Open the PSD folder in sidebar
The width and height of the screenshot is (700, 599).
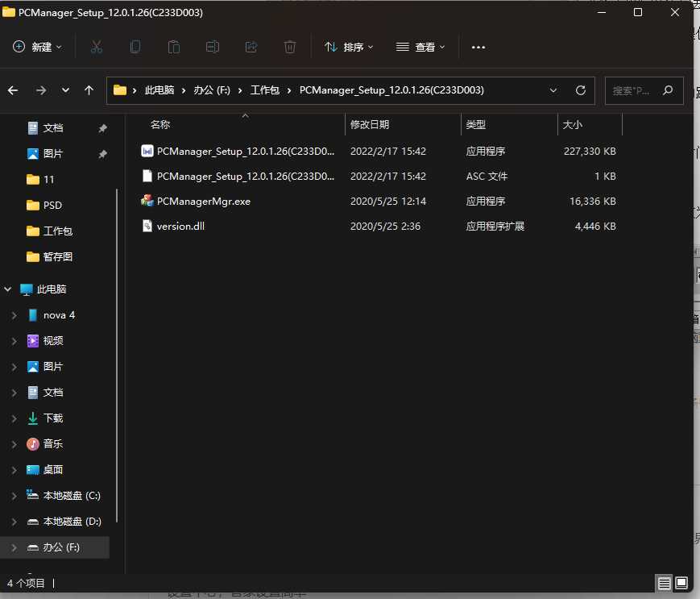coord(52,206)
